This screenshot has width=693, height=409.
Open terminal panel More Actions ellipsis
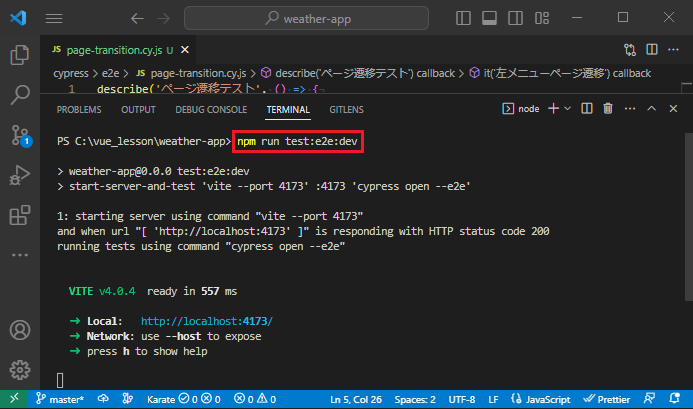click(630, 109)
